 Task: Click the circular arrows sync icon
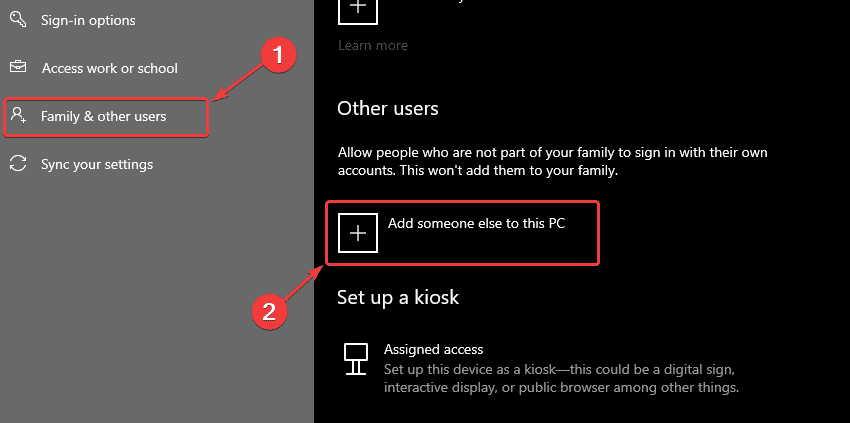tap(18, 163)
